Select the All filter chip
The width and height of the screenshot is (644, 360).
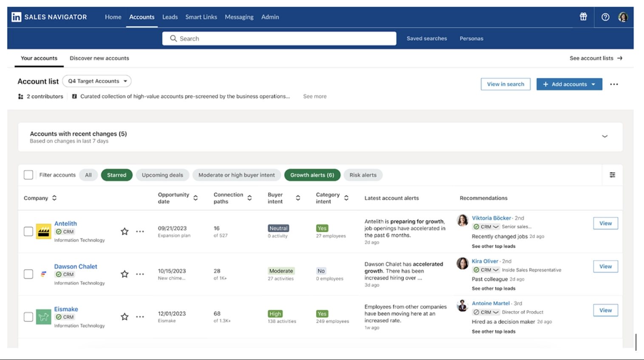(88, 175)
